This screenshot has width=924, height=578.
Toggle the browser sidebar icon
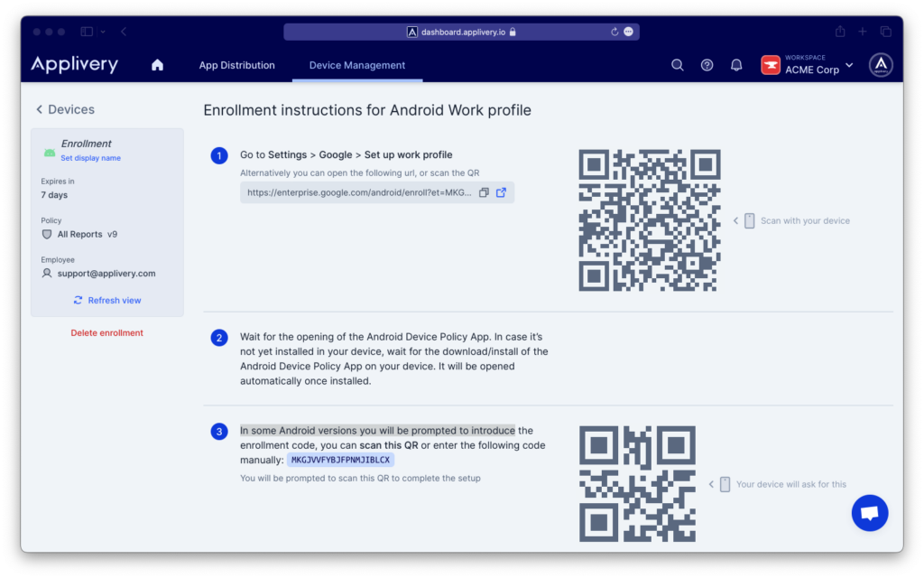(x=87, y=32)
